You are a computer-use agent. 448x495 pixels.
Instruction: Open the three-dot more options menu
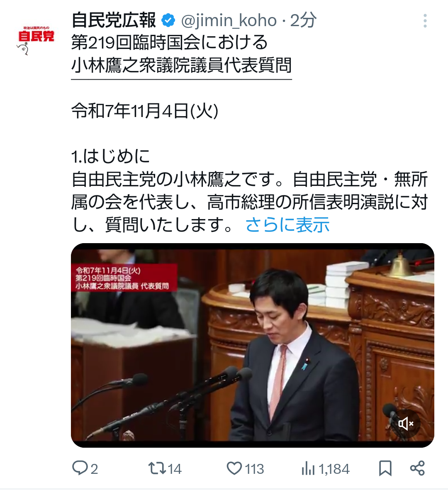coord(425,21)
